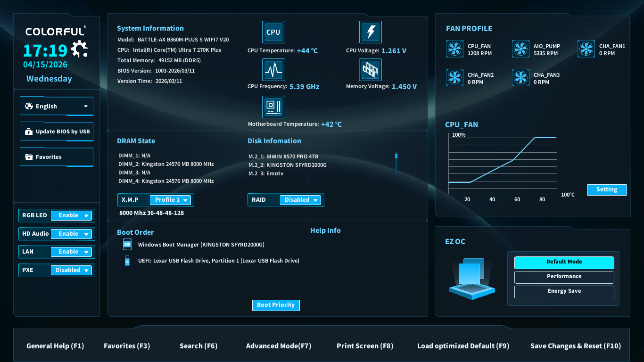Image resolution: width=644 pixels, height=362 pixels.
Task: Click Load optimized Default (F9)
Action: 463,346
